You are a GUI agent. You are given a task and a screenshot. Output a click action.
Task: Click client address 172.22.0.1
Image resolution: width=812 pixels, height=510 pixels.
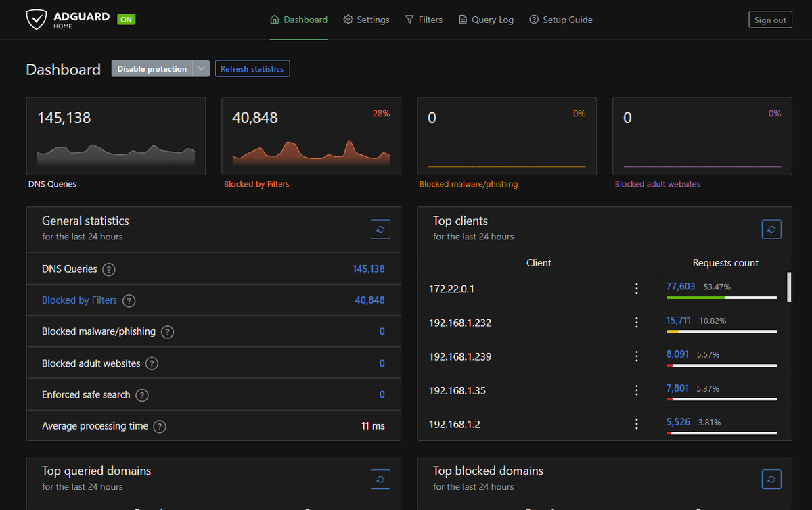pyautogui.click(x=451, y=289)
